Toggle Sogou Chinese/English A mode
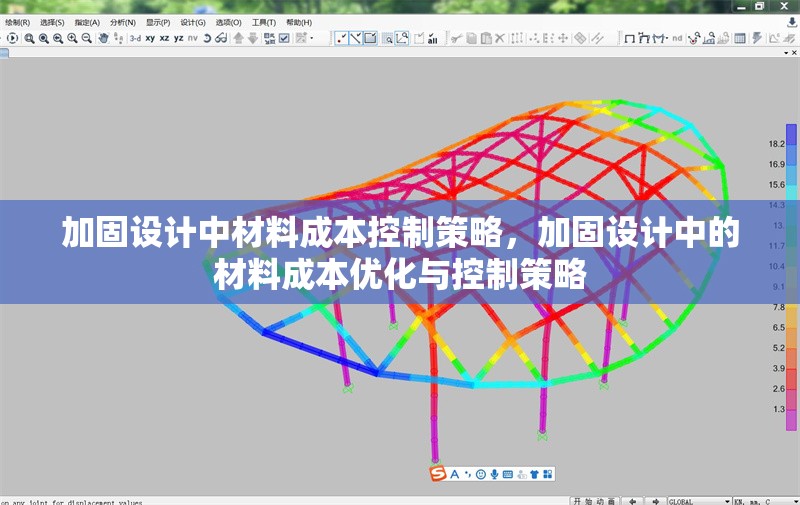The height and width of the screenshot is (505, 800). (x=455, y=474)
